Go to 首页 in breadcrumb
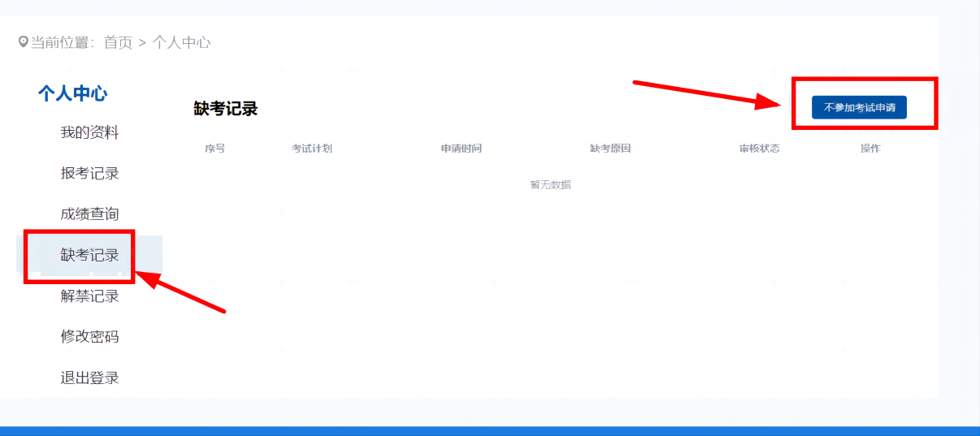The image size is (980, 436). 118,42
